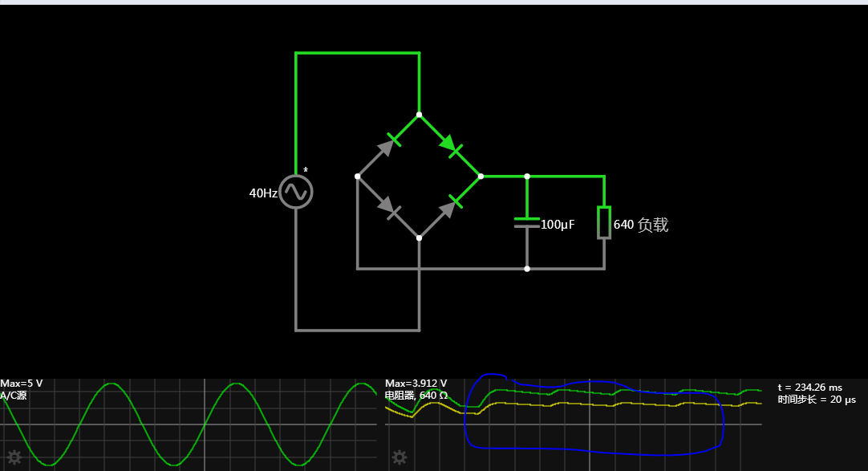Screen dimensions: 868x471
Task: Select the bottom-left bridge diode
Action: click(x=388, y=207)
